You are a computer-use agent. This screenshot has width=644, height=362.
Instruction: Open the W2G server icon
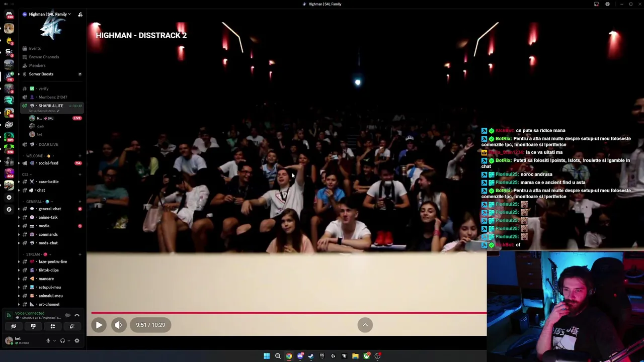tap(9, 125)
